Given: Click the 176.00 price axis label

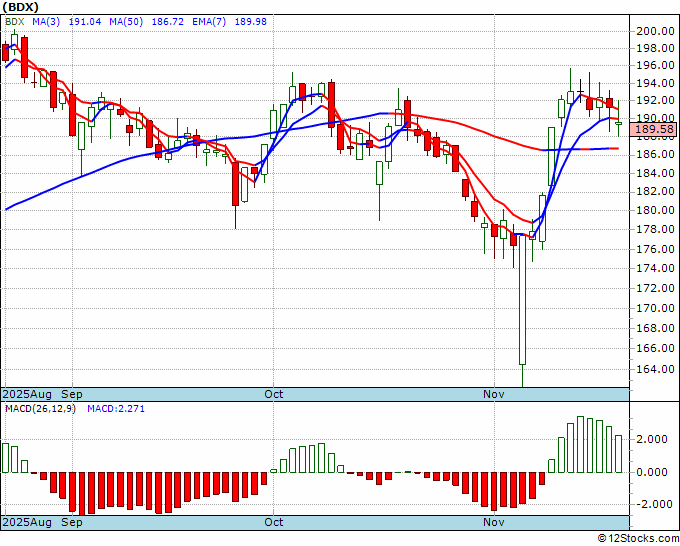Looking at the screenshot, I should (655, 249).
